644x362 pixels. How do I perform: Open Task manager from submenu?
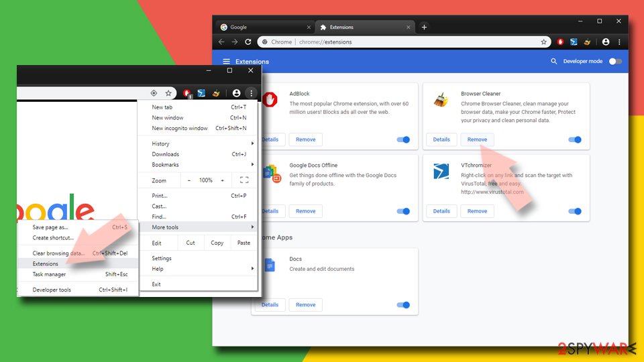[78, 274]
